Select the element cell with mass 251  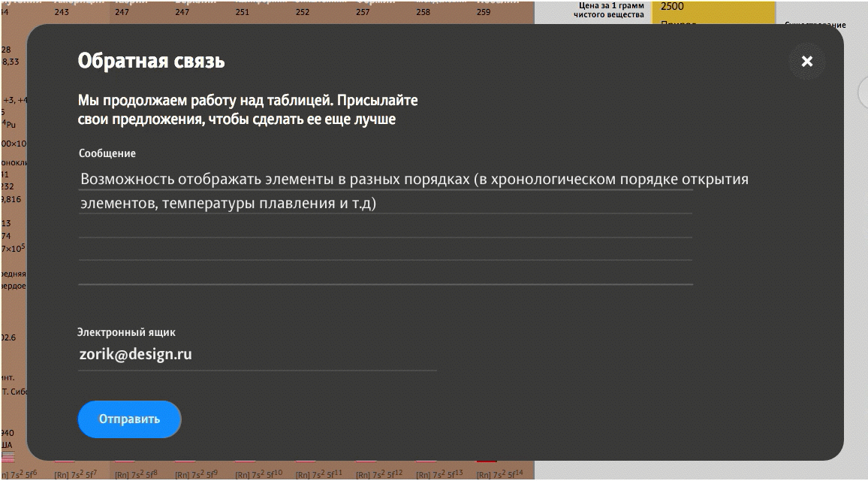point(242,11)
